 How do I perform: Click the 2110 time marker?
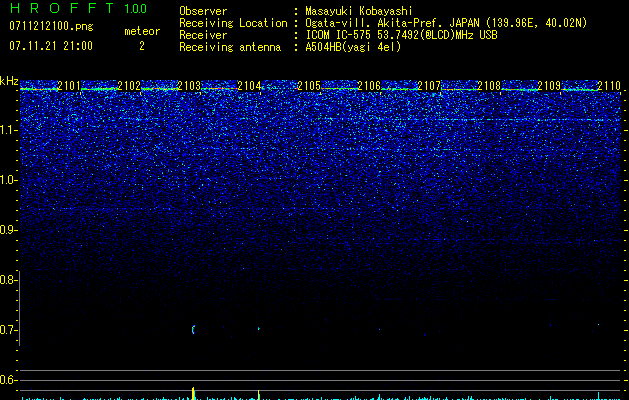click(x=609, y=85)
